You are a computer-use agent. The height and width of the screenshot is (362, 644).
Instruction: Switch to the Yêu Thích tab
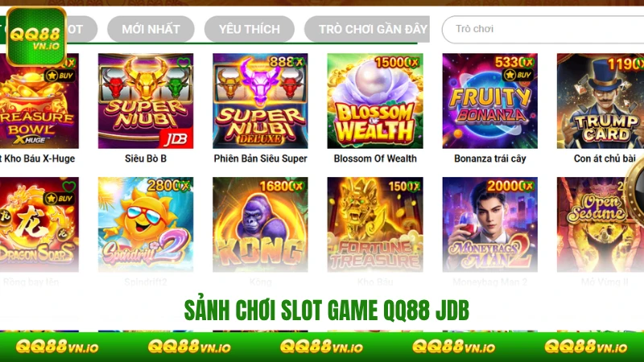pos(250,29)
